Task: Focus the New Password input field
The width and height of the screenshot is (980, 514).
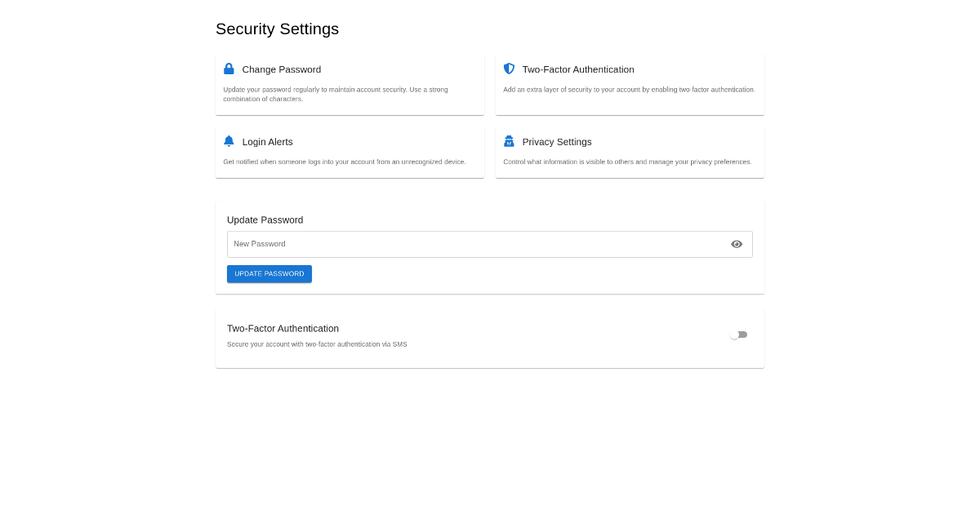Action: pyautogui.click(x=474, y=244)
